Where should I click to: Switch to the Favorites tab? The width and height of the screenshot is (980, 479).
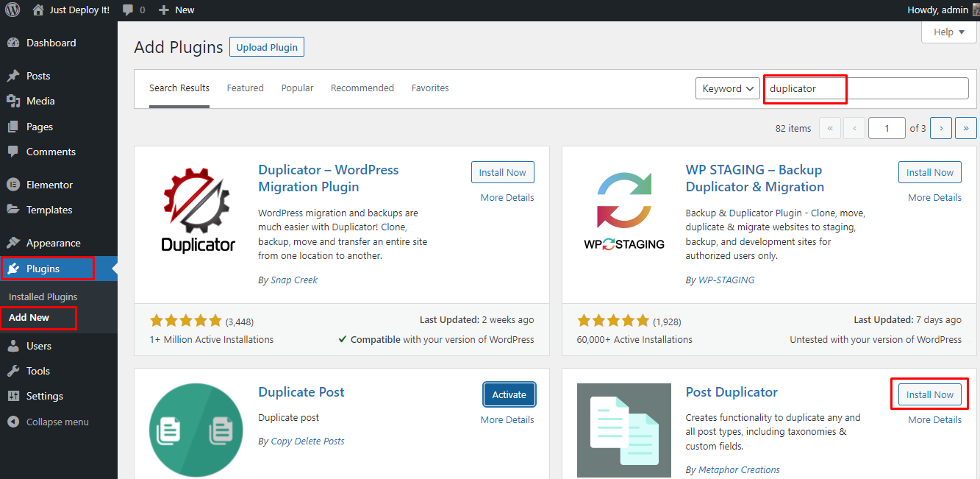pos(430,88)
